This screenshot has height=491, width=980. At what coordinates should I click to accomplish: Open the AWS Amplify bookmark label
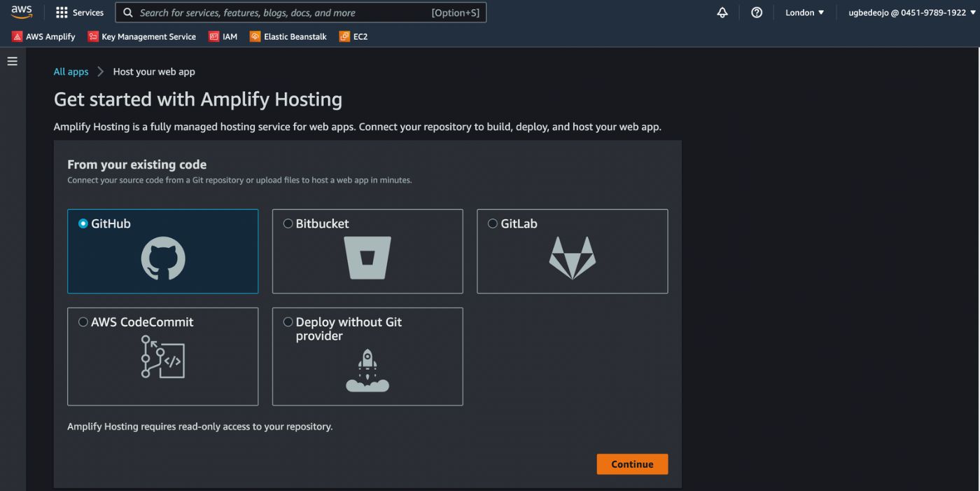(50, 36)
